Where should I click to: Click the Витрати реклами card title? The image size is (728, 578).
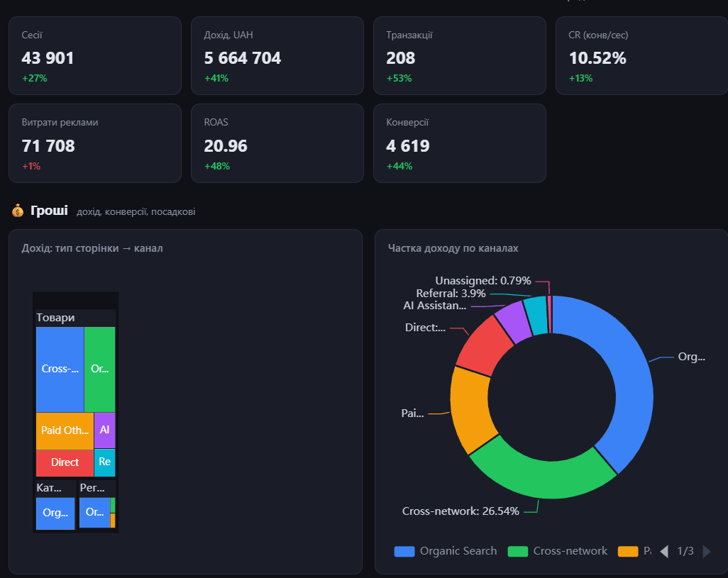[60, 123]
